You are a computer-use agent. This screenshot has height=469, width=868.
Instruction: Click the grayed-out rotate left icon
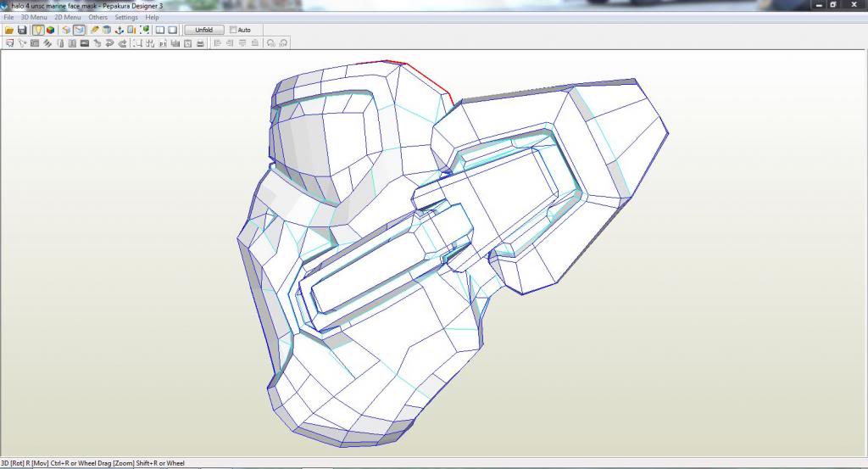270,43
